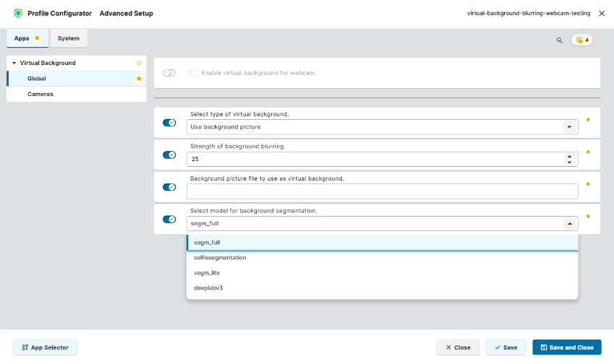The width and height of the screenshot is (614, 364).
Task: Toggle the enable virtual background switch
Action: click(169, 73)
